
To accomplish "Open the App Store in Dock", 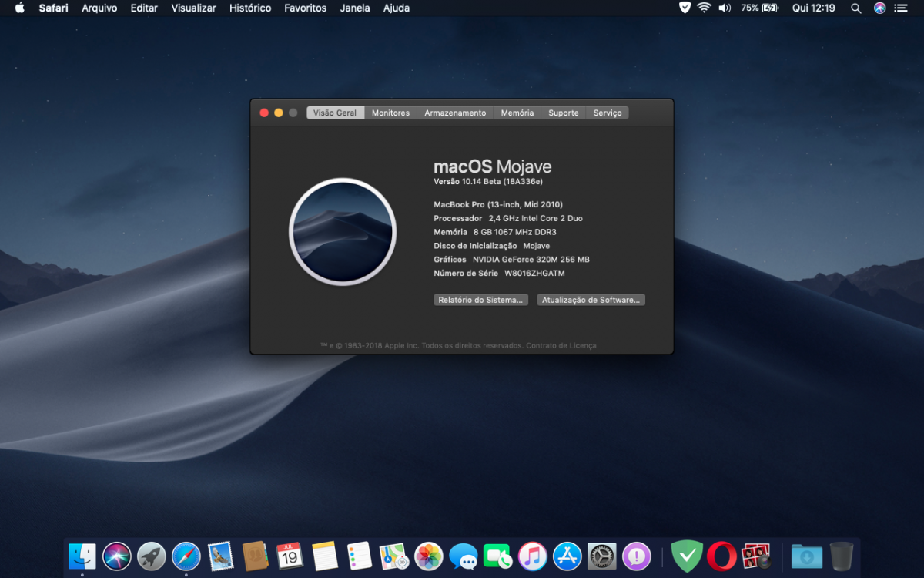I will pyautogui.click(x=567, y=556).
